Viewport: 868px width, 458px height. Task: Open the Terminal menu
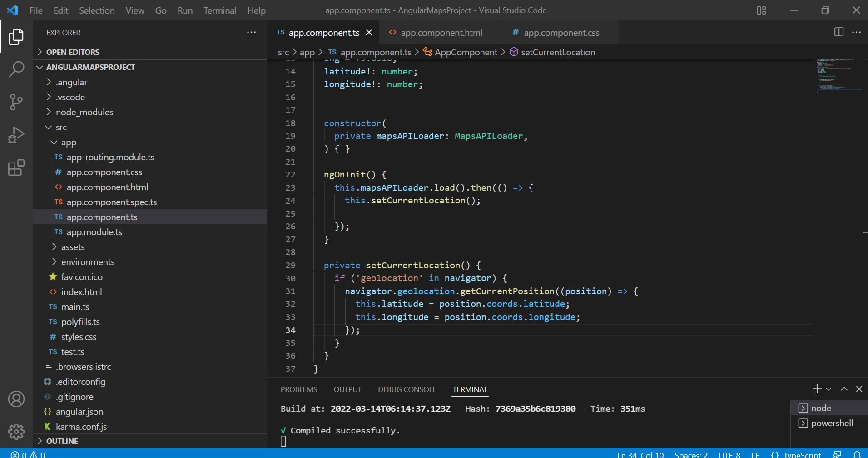pyautogui.click(x=220, y=10)
